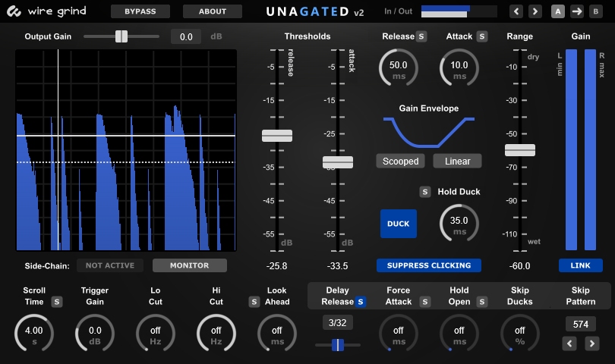The height and width of the screenshot is (364, 615).
Task: Click the release threshold fader handle
Action: 277,136
